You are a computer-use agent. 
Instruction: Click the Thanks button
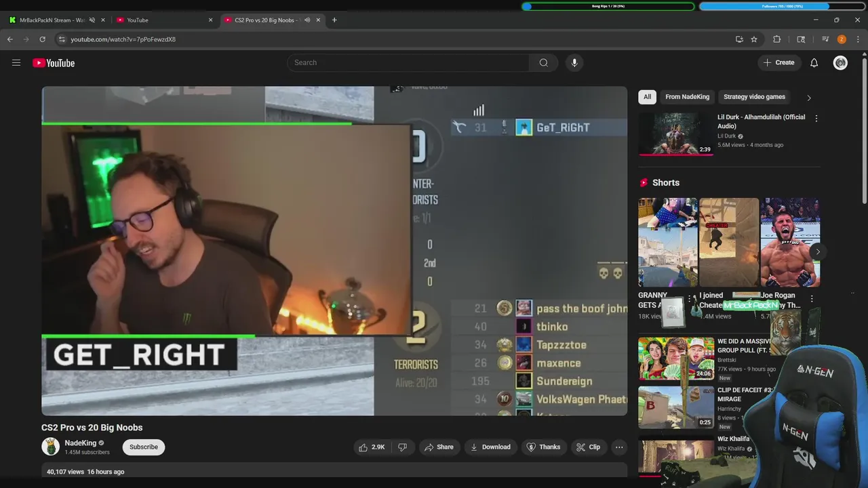(x=544, y=447)
